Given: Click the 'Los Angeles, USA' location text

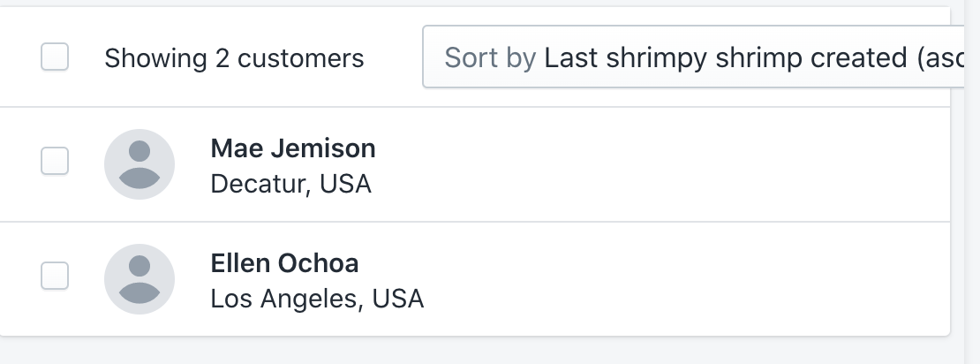Looking at the screenshot, I should (x=317, y=299).
